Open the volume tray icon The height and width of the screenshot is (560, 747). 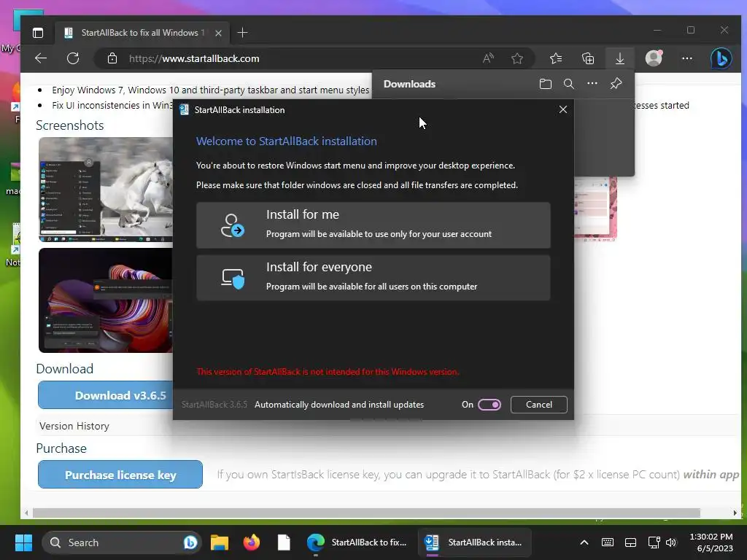coord(671,542)
